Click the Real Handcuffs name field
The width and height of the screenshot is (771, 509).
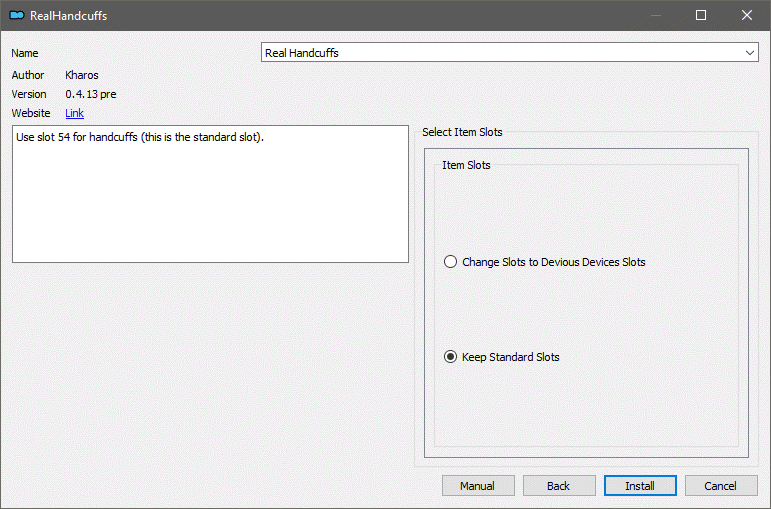coord(500,53)
